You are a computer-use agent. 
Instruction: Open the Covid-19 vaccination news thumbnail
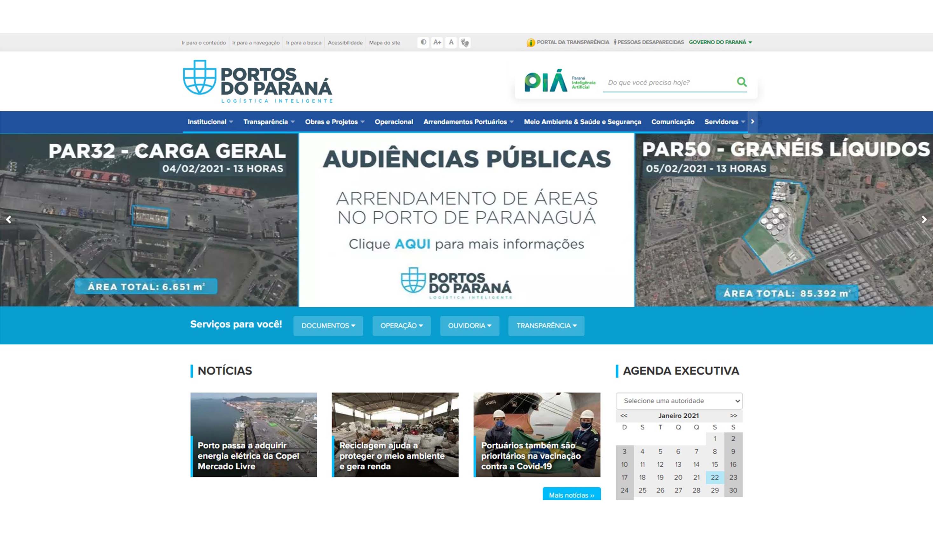(x=537, y=435)
